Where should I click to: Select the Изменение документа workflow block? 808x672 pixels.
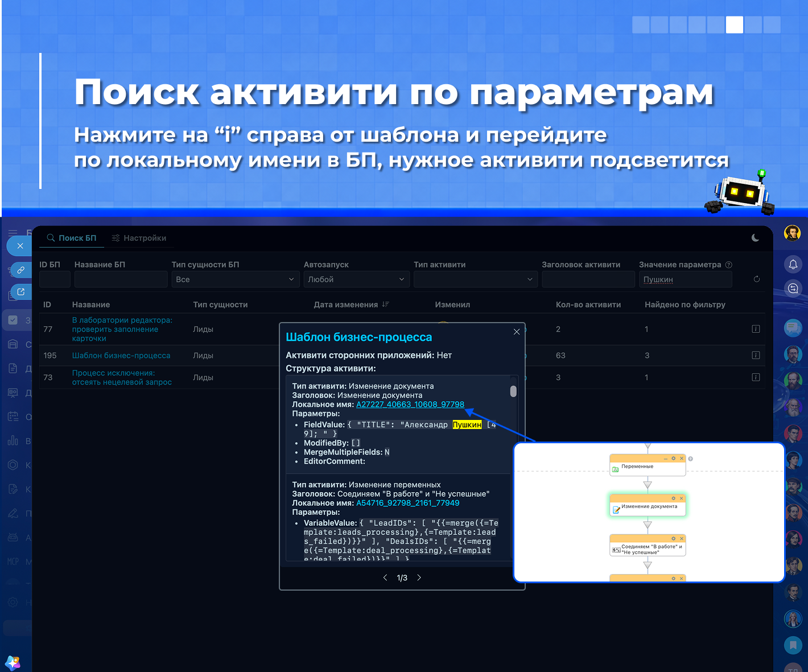point(648,505)
